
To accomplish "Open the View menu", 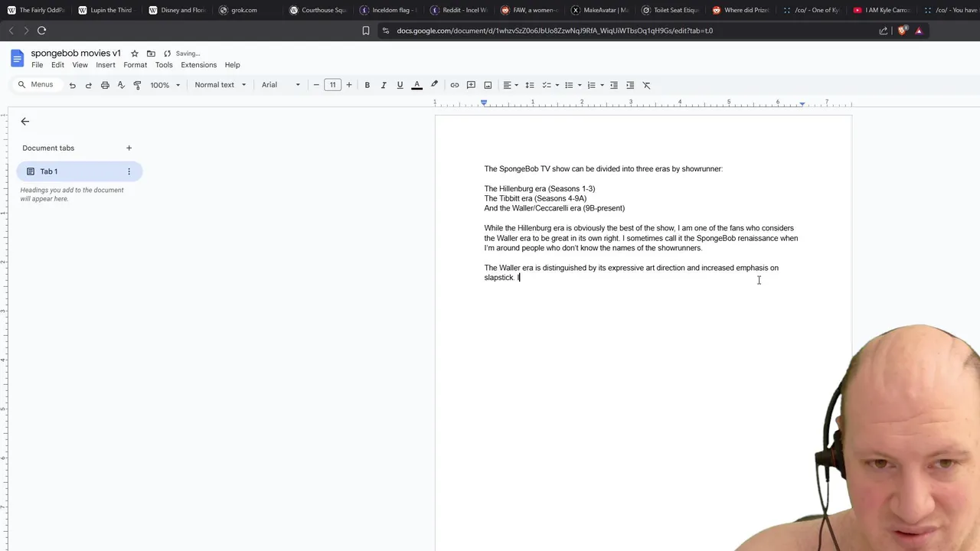I will pyautogui.click(x=80, y=65).
